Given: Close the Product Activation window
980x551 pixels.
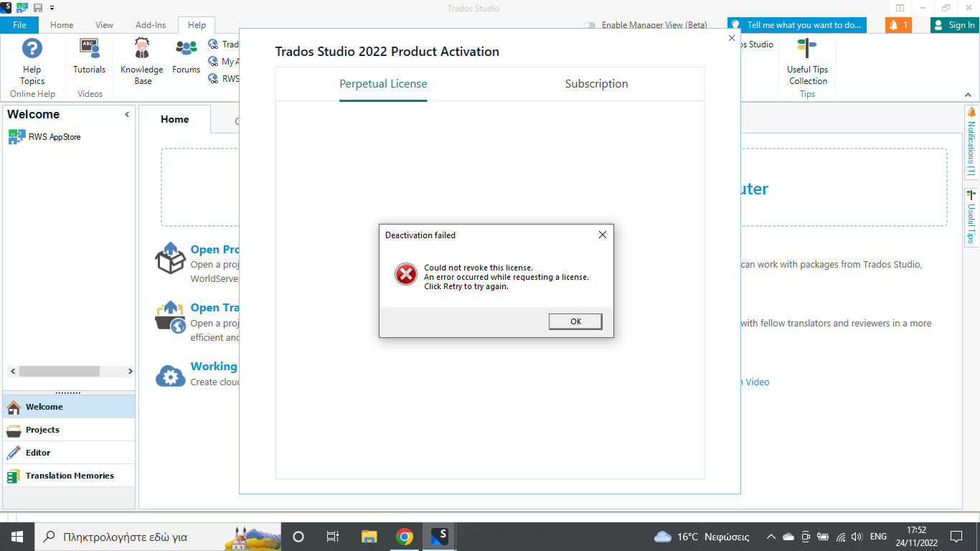Looking at the screenshot, I should [732, 38].
